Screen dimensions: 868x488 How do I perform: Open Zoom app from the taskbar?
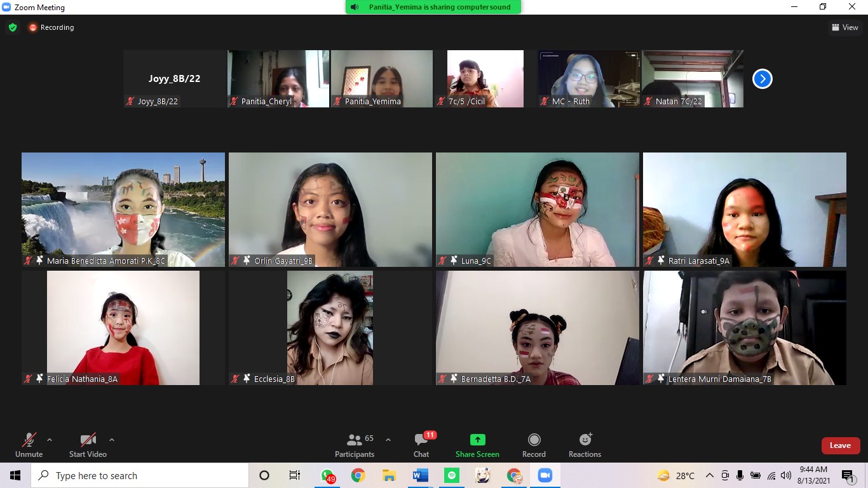point(545,475)
